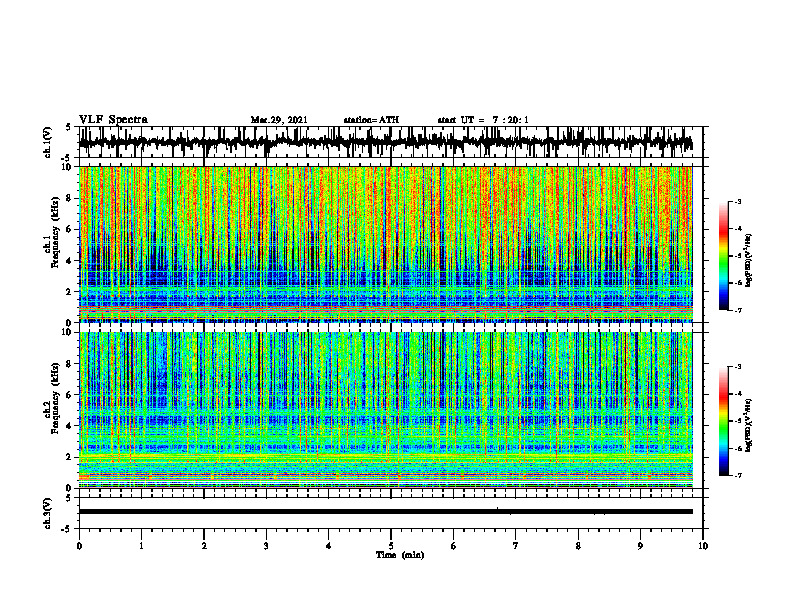Click the time axis tick label "3"
This screenshot has width=792, height=612.
tap(266, 546)
